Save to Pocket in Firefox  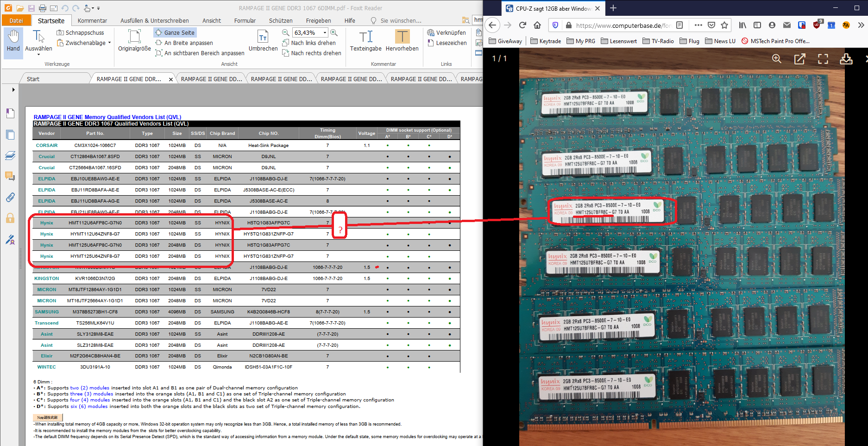point(712,25)
